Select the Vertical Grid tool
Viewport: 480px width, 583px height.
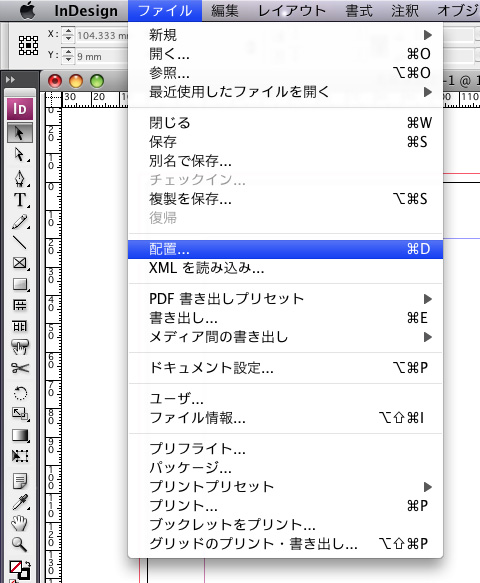click(x=20, y=326)
